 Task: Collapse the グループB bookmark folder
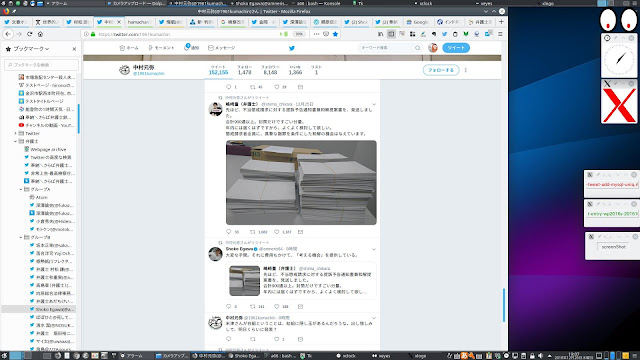coord(21,237)
